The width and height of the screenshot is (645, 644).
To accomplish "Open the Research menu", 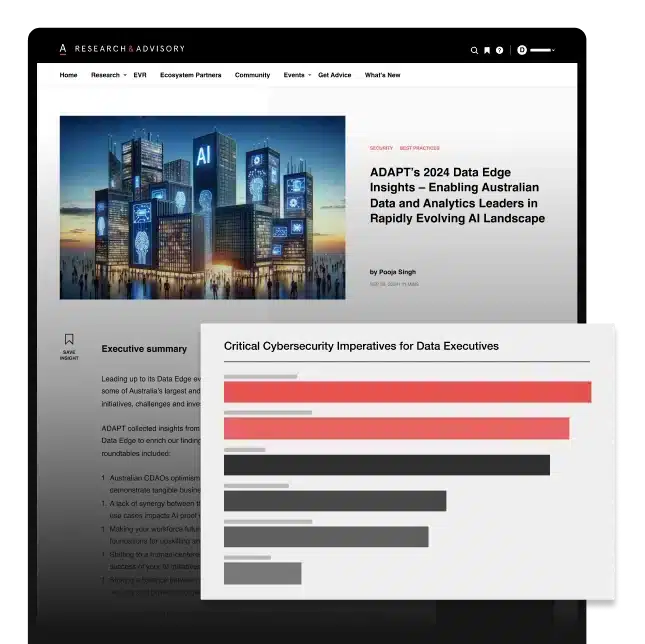I will coord(105,75).
